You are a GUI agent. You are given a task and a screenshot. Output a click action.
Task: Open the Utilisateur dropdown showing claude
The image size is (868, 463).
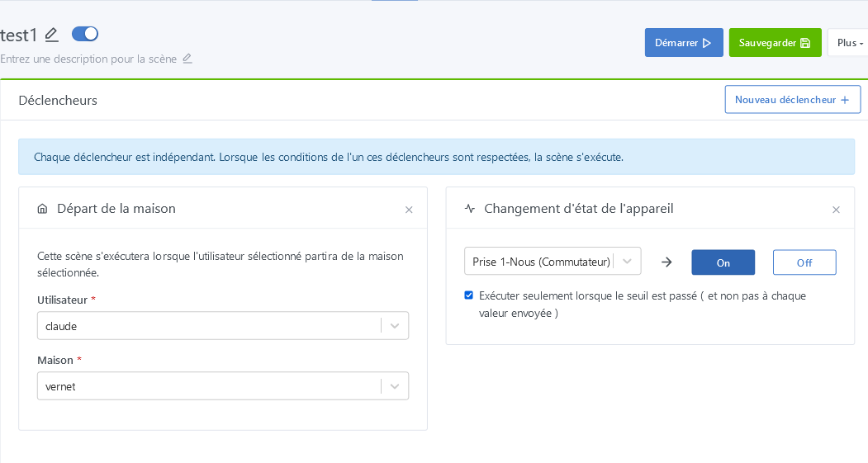click(223, 326)
